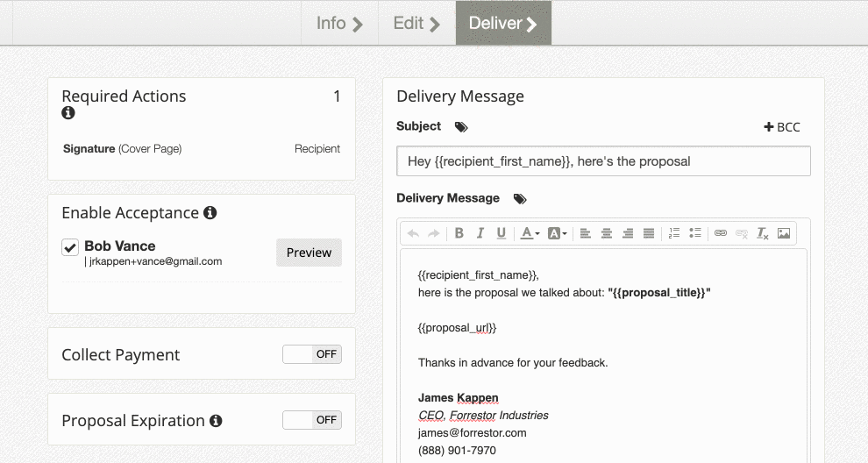Image resolution: width=868 pixels, height=463 pixels.
Task: Click the redo arrow in editor toolbar
Action: coord(433,234)
